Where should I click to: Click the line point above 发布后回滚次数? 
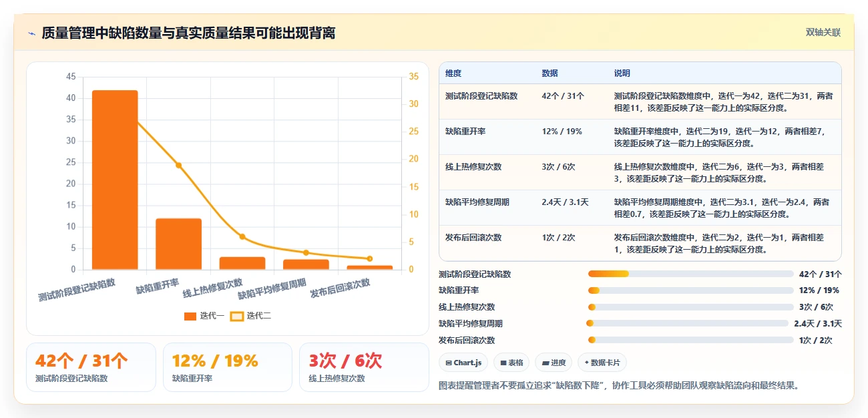370,258
